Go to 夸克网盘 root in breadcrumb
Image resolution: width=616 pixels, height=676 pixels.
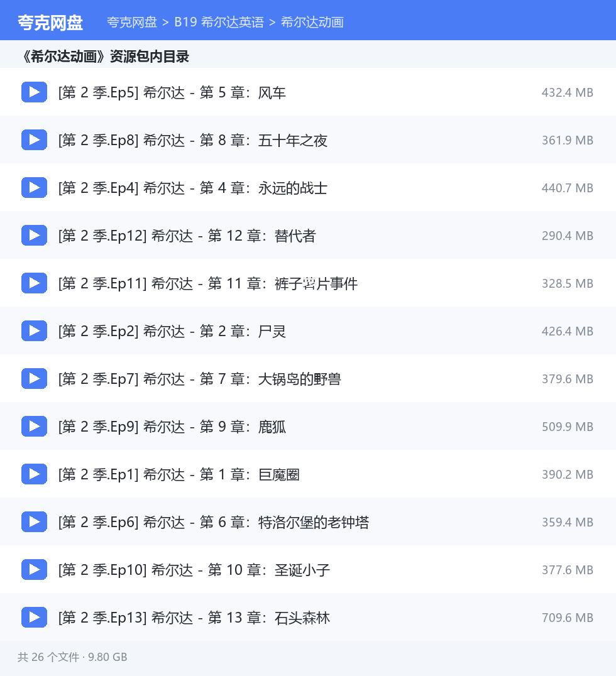coord(132,23)
